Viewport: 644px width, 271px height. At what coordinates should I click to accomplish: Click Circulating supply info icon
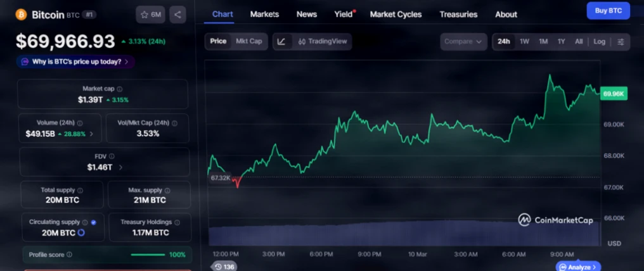point(85,222)
